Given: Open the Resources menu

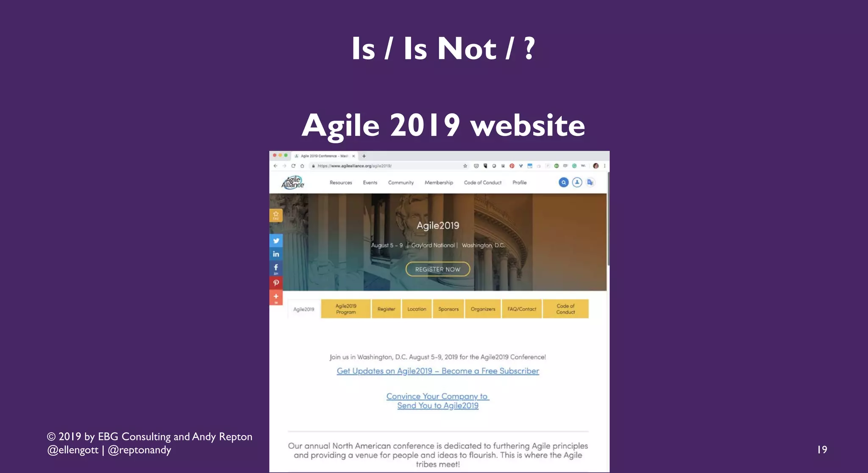Looking at the screenshot, I should [x=341, y=183].
